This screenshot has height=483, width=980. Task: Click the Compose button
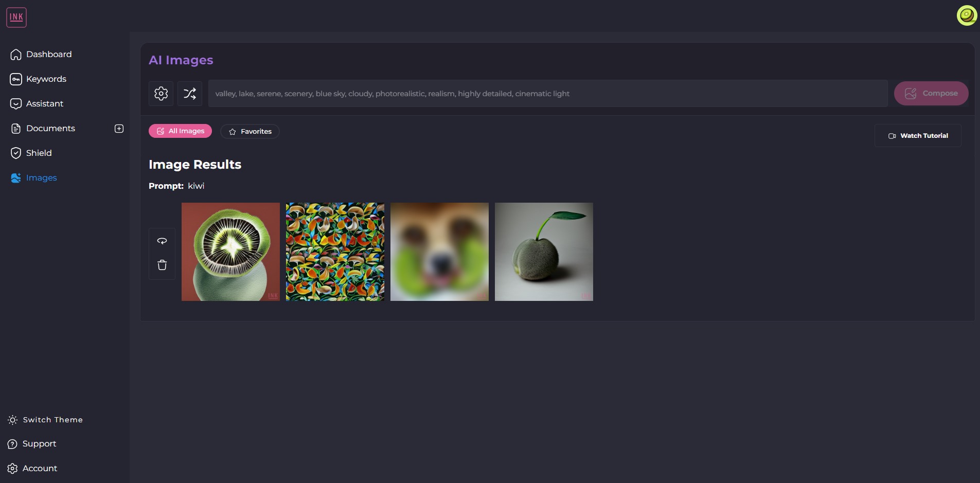[x=931, y=93]
